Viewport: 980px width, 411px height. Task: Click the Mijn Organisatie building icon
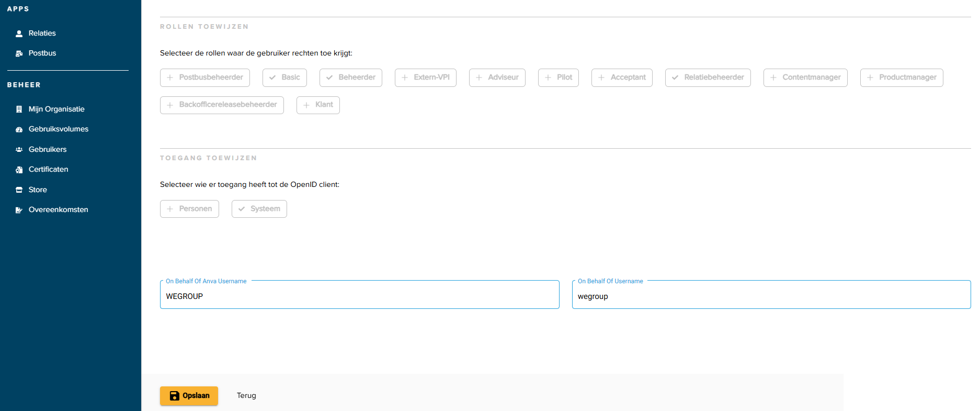(19, 109)
